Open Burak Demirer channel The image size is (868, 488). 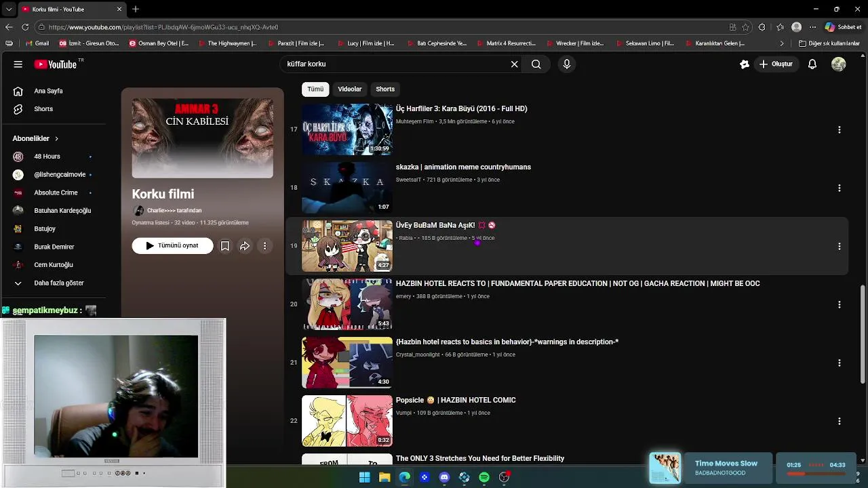pos(53,247)
